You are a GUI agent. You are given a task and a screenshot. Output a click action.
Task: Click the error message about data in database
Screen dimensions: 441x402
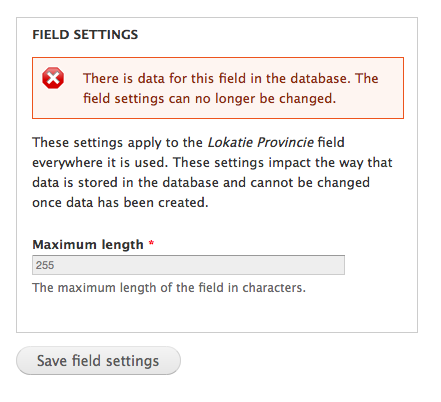[x=231, y=88]
